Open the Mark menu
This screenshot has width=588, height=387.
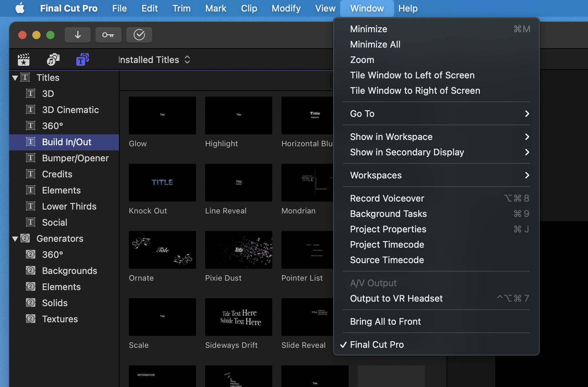(x=216, y=8)
